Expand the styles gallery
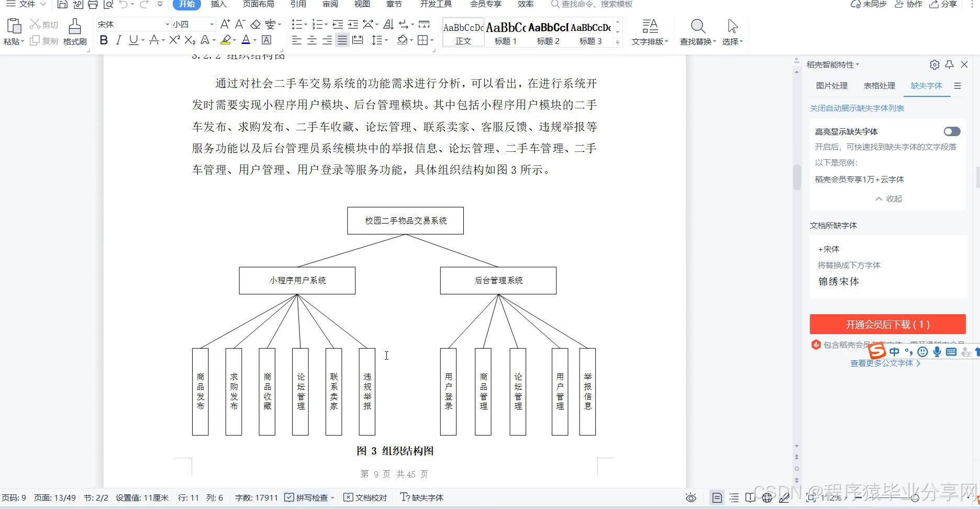 618,42
